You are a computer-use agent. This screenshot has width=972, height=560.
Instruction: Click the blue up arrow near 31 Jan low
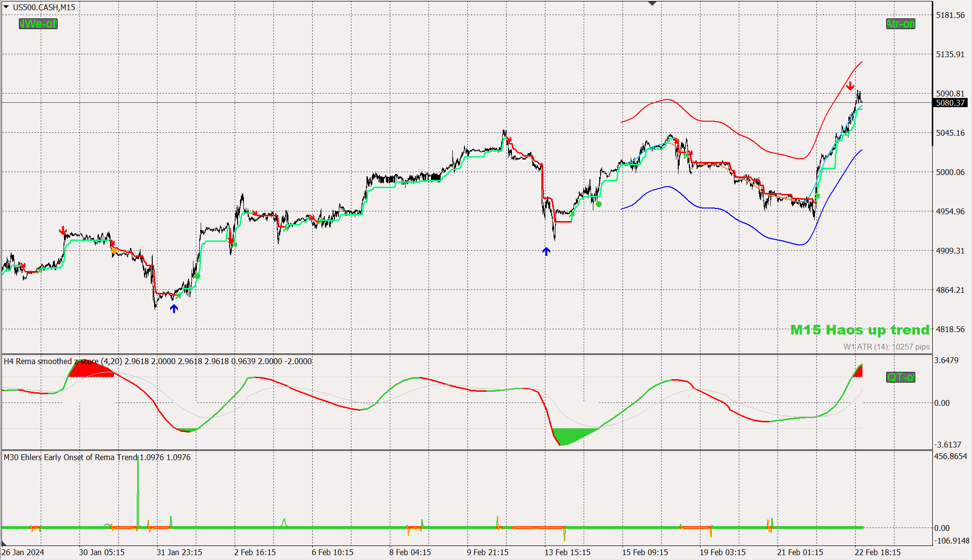coord(174,308)
